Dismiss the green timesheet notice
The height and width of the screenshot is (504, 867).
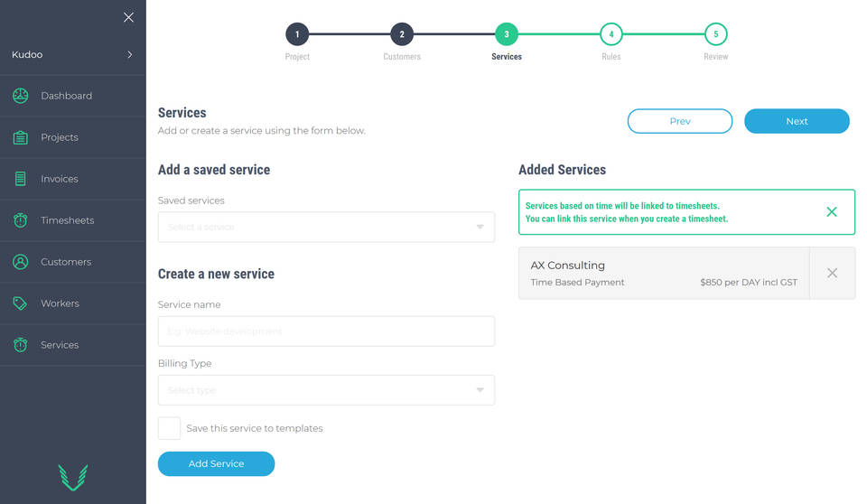tap(832, 212)
